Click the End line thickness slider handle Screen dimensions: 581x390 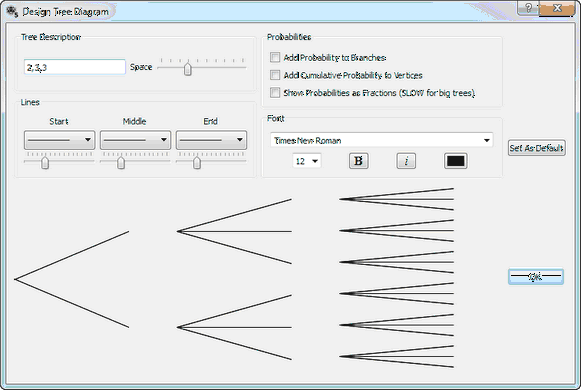coord(197,162)
